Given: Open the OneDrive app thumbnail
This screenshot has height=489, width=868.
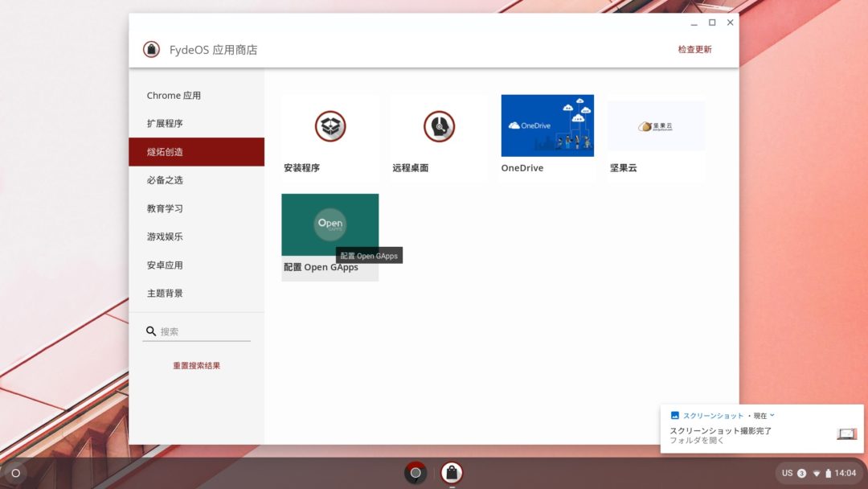Looking at the screenshot, I should (x=547, y=125).
